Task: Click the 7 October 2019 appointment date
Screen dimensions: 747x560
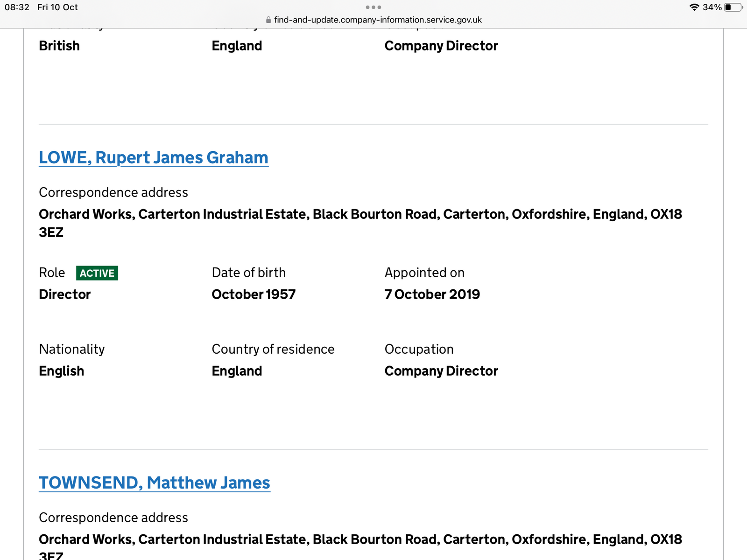Action: coord(432,294)
